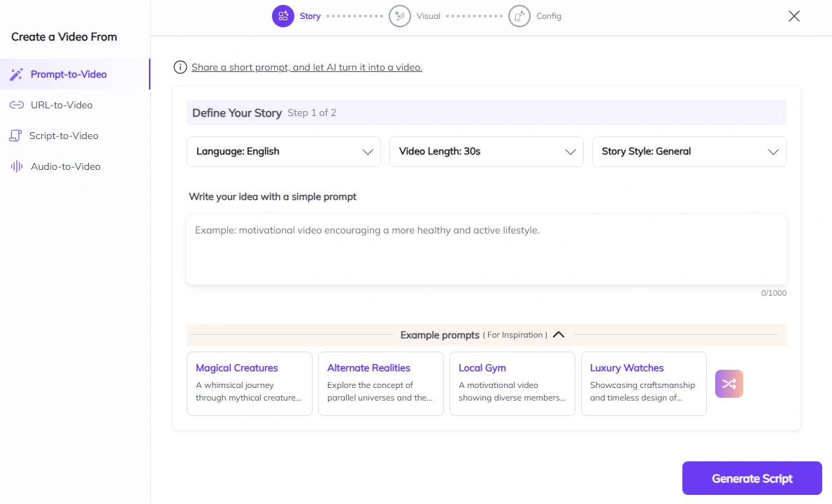
Task: Close the video creation dialog
Action: 794,16
